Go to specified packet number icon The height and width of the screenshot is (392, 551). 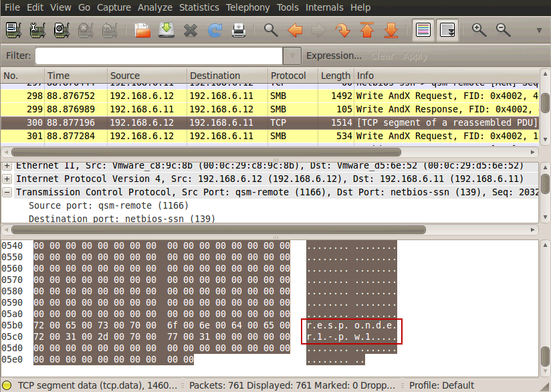pos(342,30)
